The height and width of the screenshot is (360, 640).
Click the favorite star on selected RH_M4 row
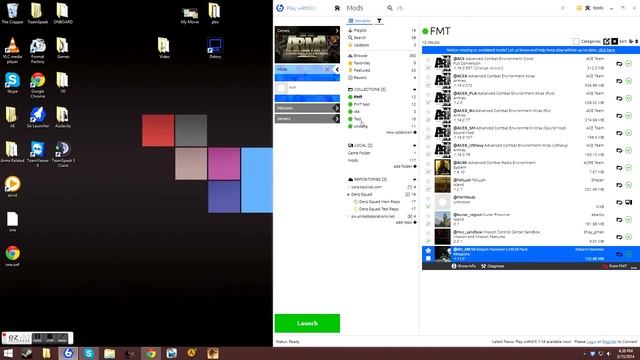pyautogui.click(x=428, y=251)
